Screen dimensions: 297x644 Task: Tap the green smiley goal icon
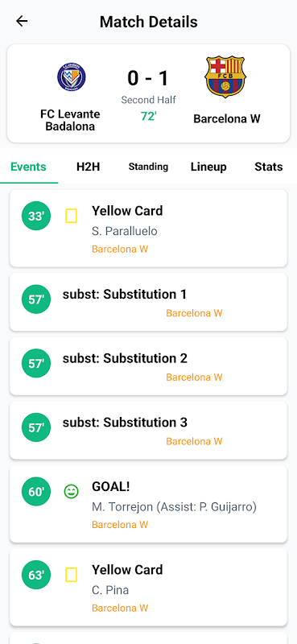coord(71,492)
